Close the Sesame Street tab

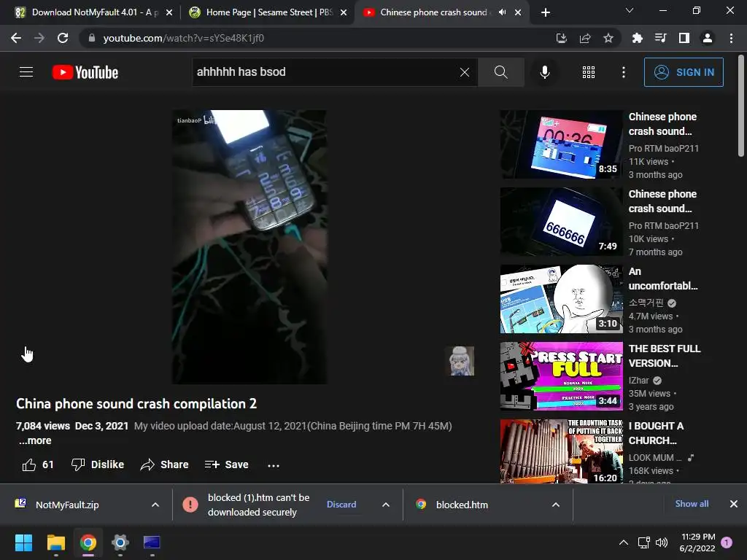[344, 12]
